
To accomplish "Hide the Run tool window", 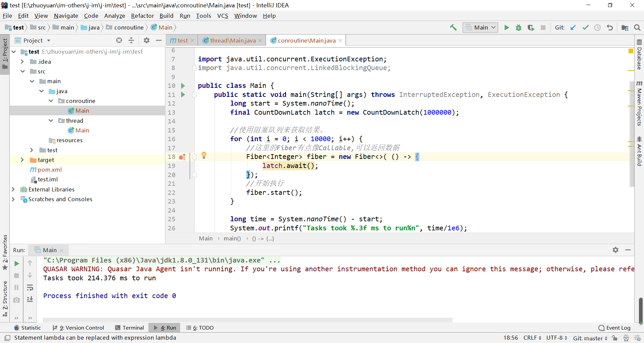I will pyautogui.click(x=628, y=250).
